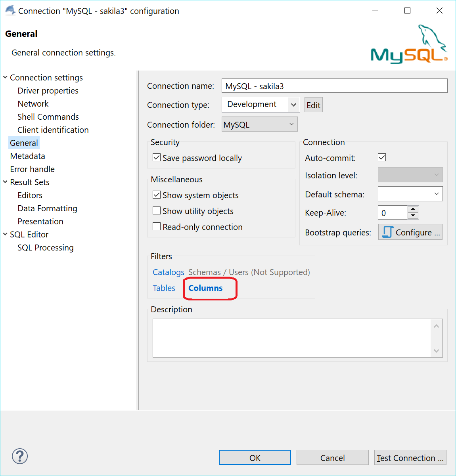Screen dimensions: 456x476
Task: Click the Keep-Alive number field
Action: [393, 213]
